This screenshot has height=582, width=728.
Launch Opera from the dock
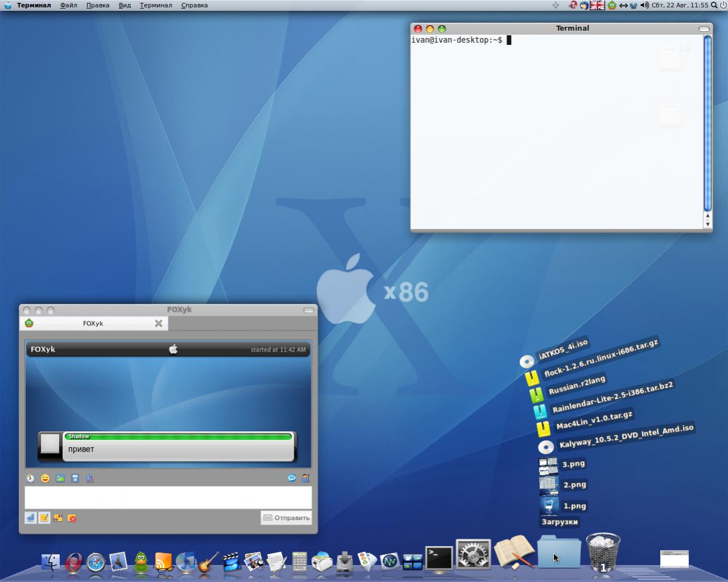tap(73, 562)
